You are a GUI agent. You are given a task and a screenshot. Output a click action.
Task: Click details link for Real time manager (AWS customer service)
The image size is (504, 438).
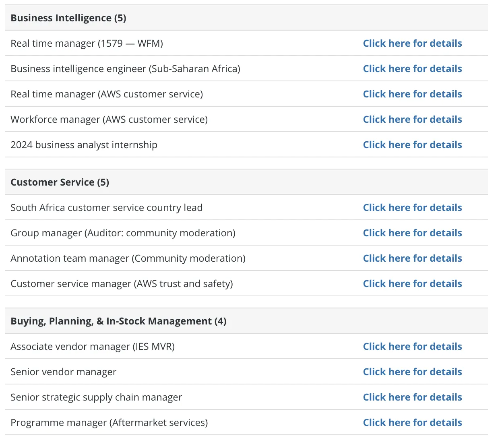point(412,94)
